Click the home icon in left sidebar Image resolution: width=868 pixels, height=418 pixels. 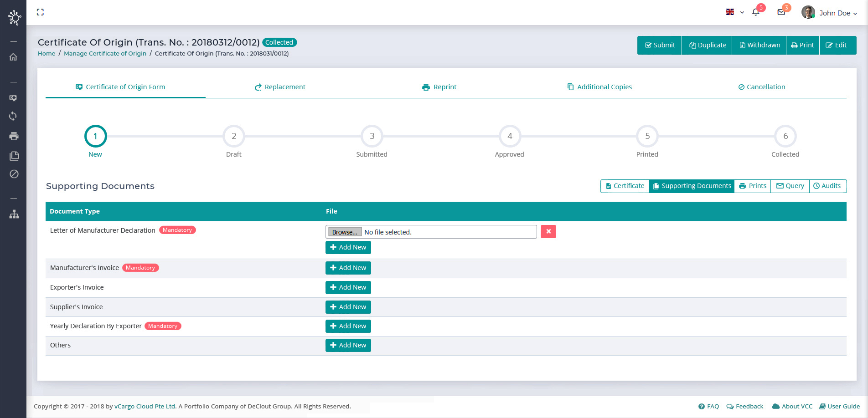pyautogui.click(x=14, y=57)
